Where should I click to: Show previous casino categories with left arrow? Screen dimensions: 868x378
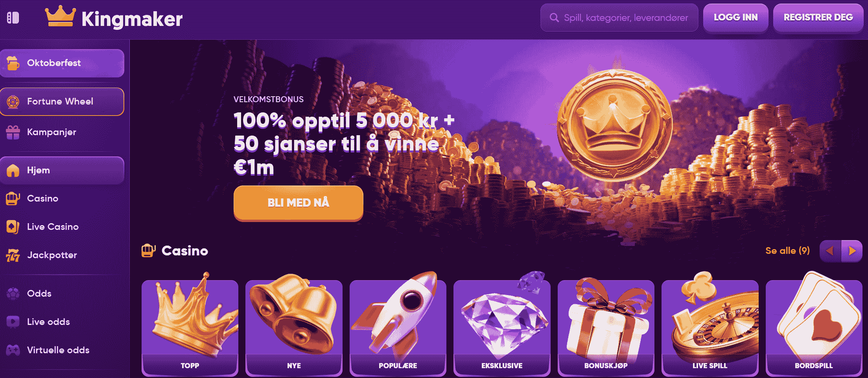(x=830, y=251)
